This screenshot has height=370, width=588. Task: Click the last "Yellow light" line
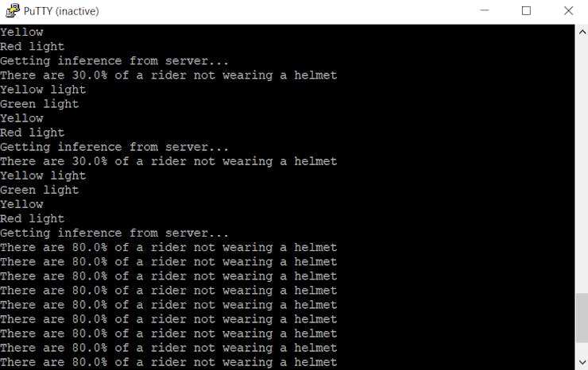[x=43, y=175]
